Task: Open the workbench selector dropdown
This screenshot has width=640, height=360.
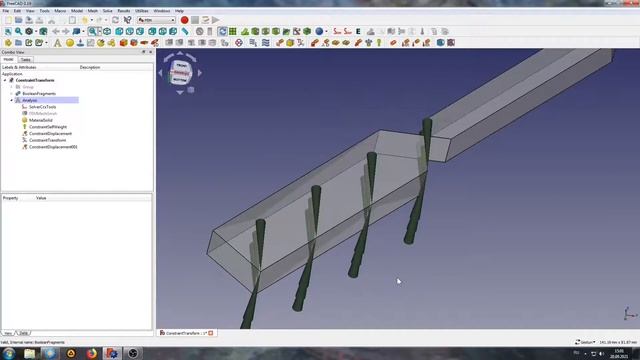Action: 156,20
